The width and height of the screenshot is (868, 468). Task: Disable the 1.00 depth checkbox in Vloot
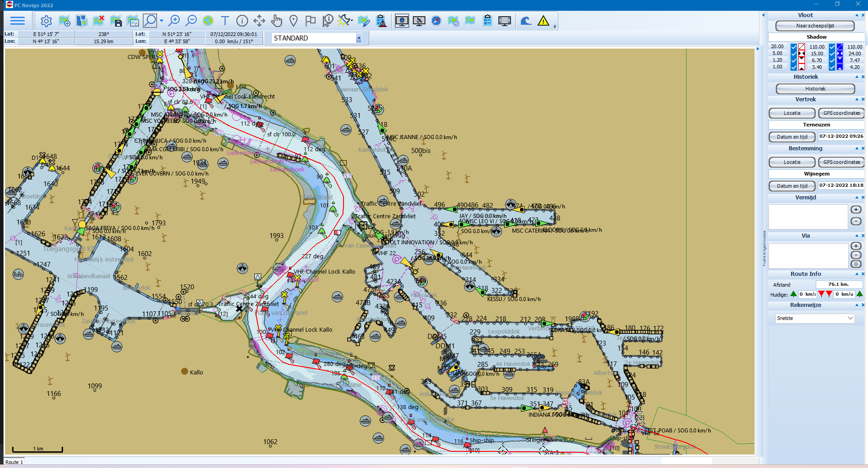tap(793, 67)
